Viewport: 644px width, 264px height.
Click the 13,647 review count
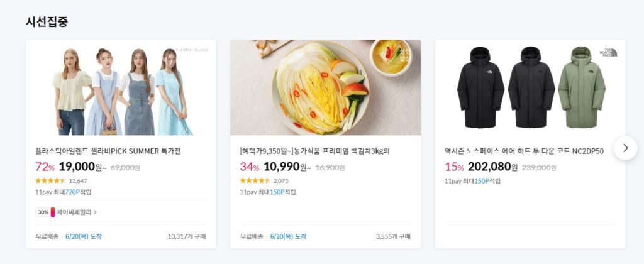pyautogui.click(x=78, y=180)
